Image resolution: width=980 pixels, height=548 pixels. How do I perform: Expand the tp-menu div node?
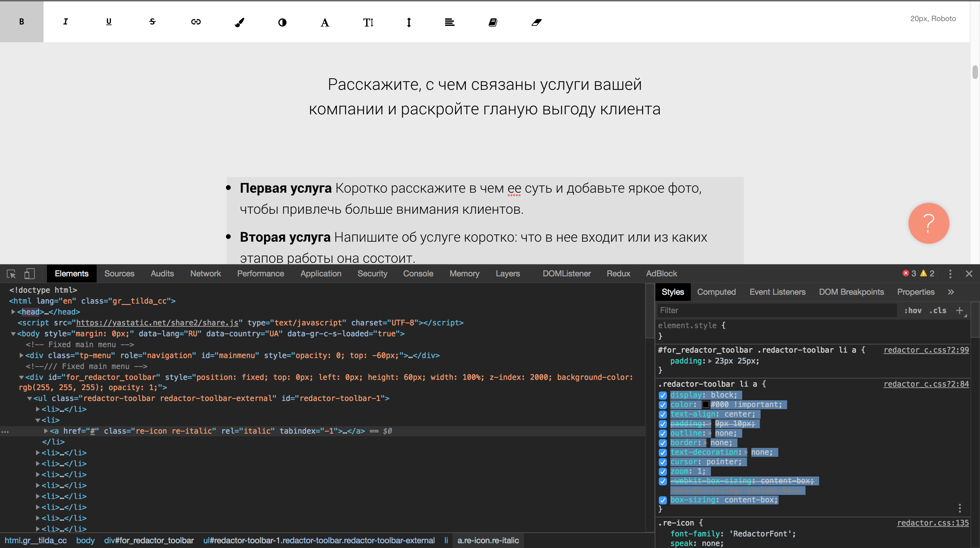point(22,355)
